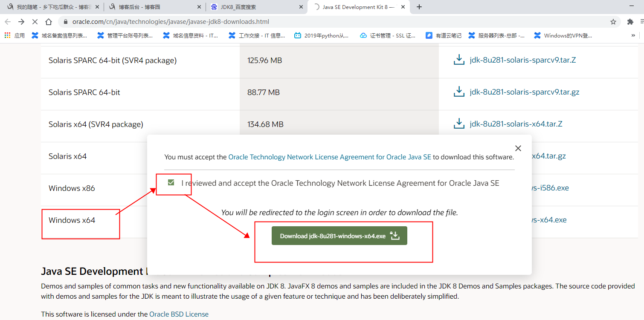Close the license agreement dialog

pos(518,148)
